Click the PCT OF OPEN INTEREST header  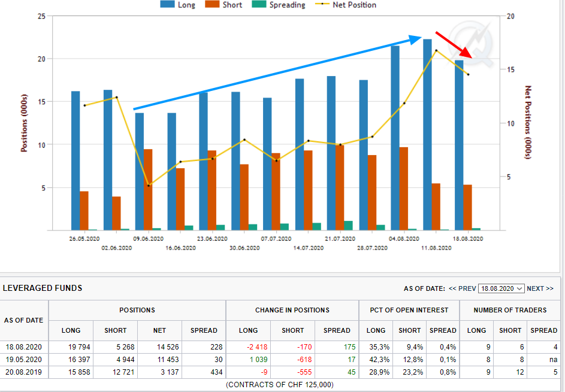point(409,310)
